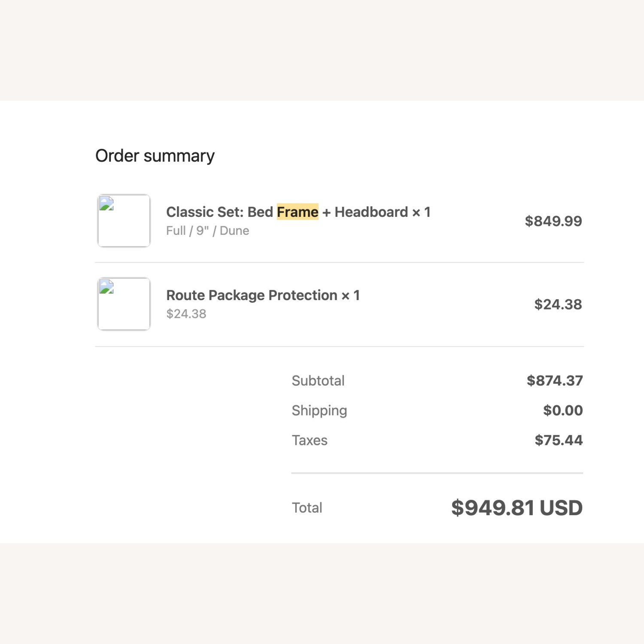Click the Taxes label
Screen dimensions: 644x644
pyautogui.click(x=310, y=440)
